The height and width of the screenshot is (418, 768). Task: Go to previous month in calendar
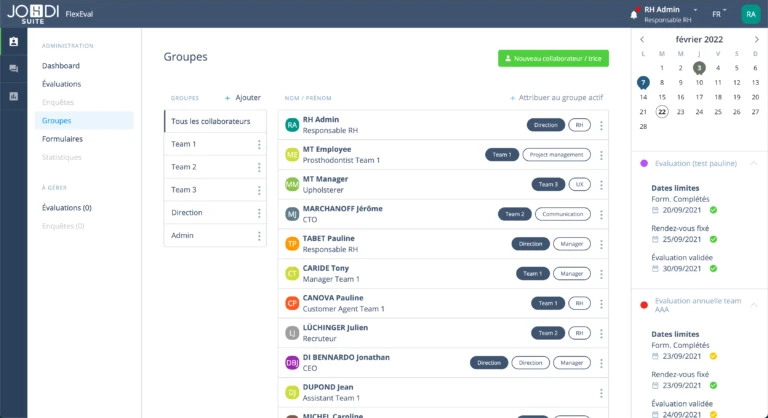(643, 39)
